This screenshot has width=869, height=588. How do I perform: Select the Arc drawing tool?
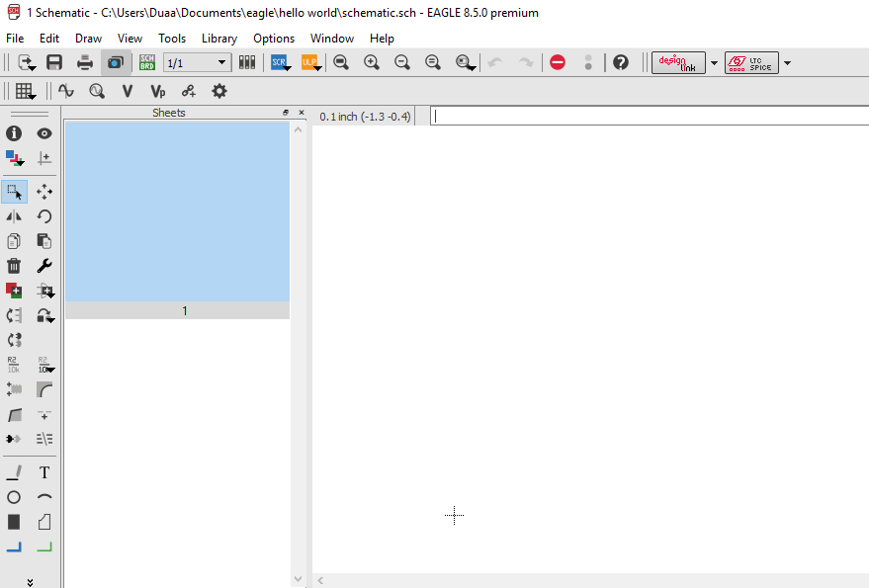pyautogui.click(x=44, y=497)
